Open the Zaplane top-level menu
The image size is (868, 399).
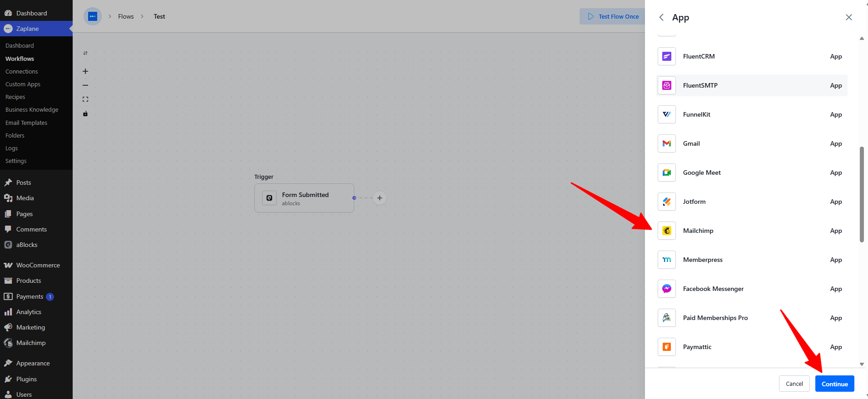point(36,29)
